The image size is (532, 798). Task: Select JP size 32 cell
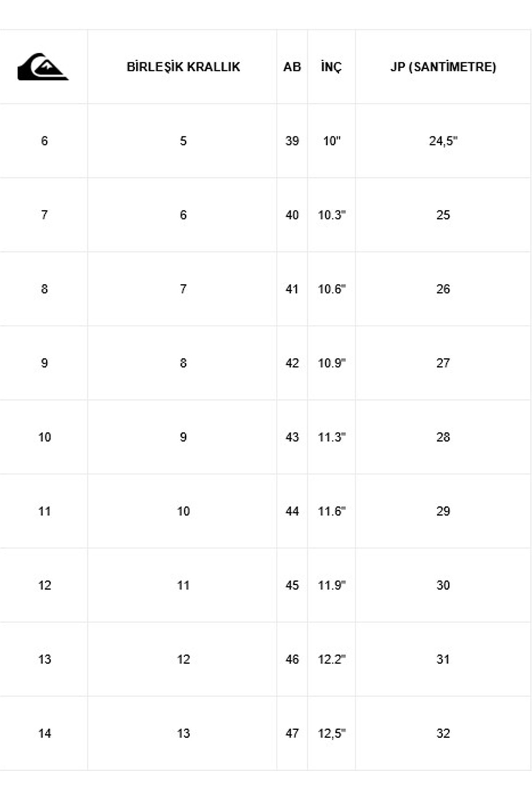tap(443, 733)
